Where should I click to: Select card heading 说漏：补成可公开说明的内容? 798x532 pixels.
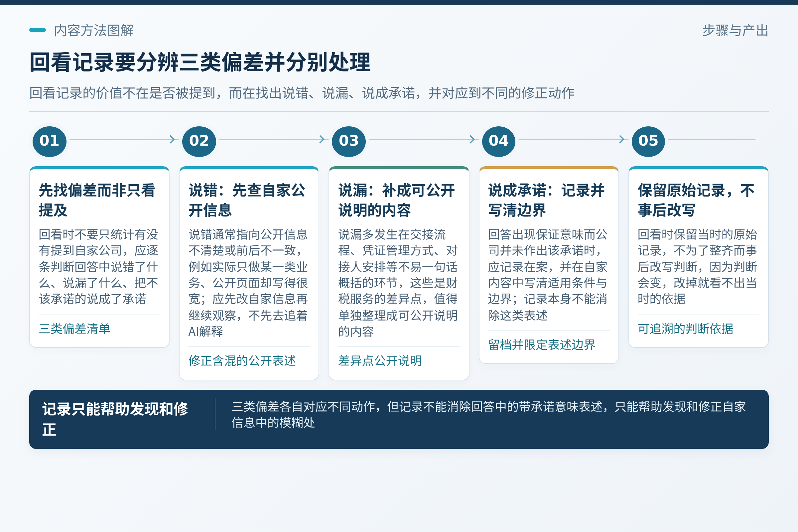point(397,200)
